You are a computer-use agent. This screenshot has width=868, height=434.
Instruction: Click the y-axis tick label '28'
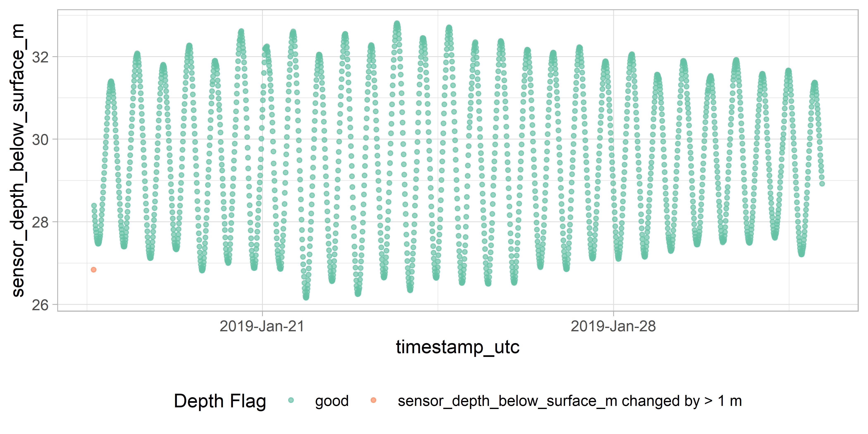tap(41, 222)
